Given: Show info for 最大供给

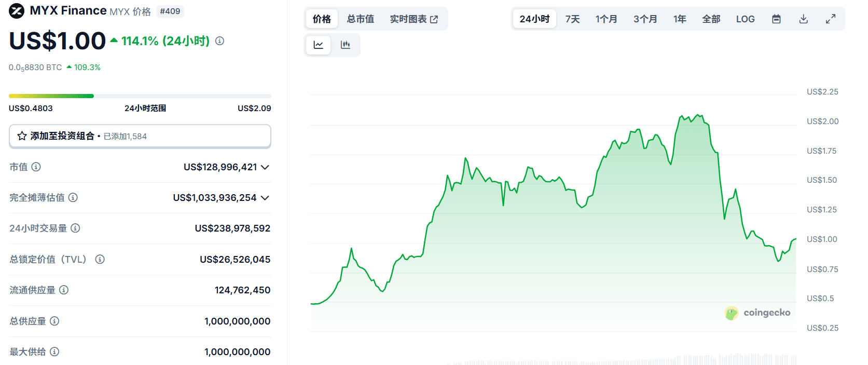Looking at the screenshot, I should pyautogui.click(x=54, y=352).
